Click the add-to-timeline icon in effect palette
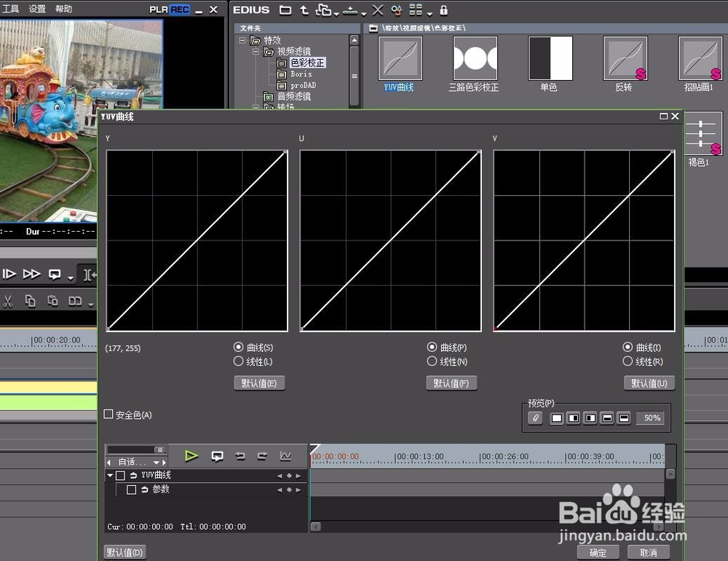 [350, 10]
